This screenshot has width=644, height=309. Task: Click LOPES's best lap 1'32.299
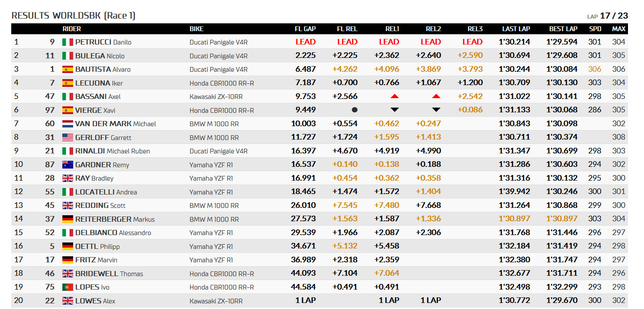562,287
